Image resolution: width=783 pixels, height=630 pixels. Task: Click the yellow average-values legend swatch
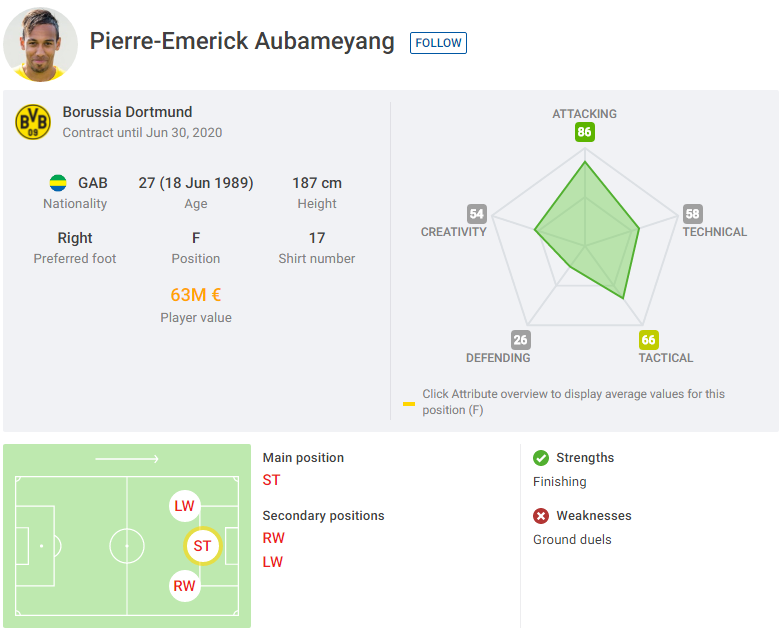pyautogui.click(x=409, y=403)
